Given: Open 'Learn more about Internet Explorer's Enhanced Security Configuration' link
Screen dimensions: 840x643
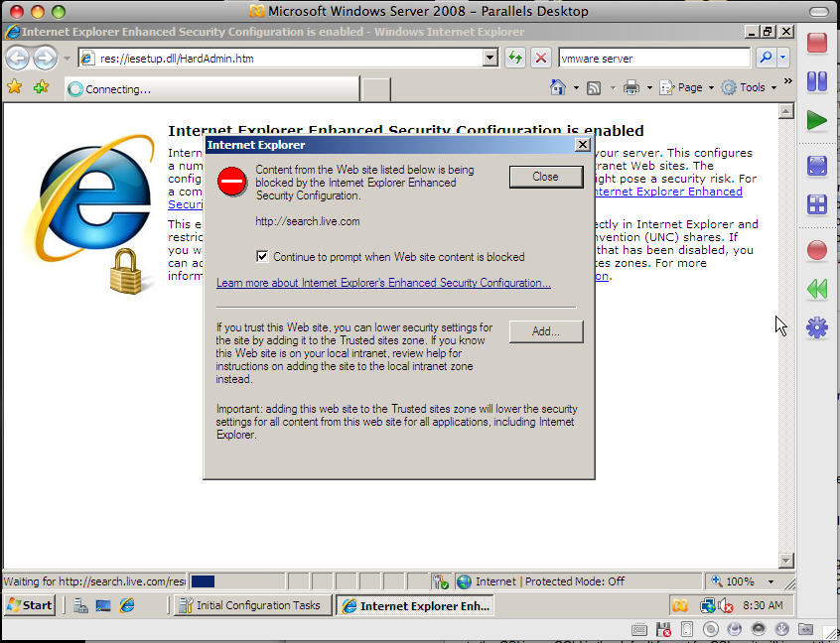Looking at the screenshot, I should pos(383,283).
